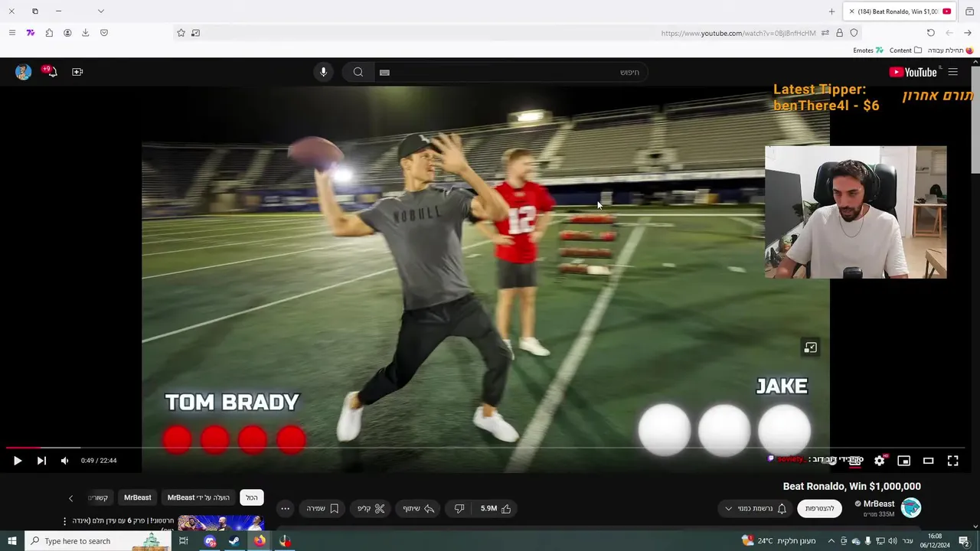
Task: Show browser downloads panel
Action: (x=85, y=33)
